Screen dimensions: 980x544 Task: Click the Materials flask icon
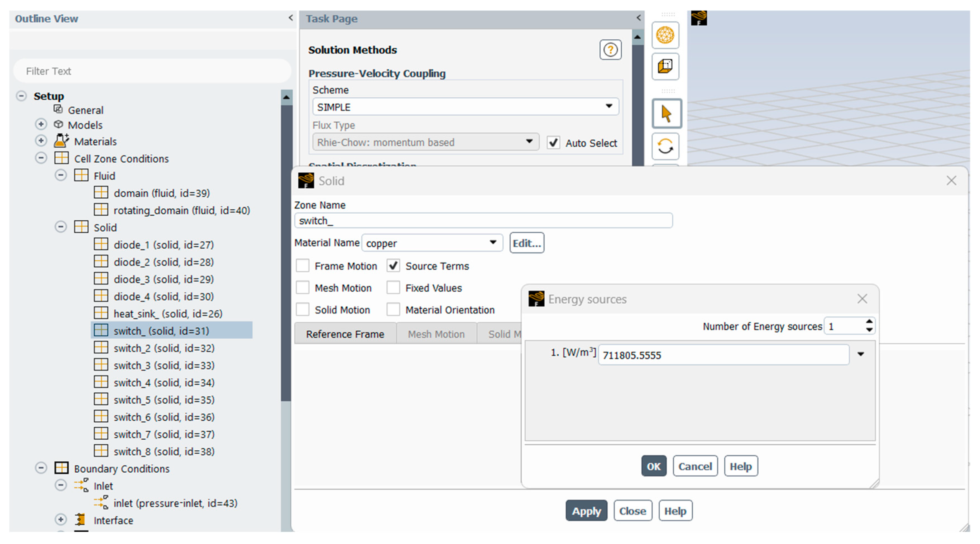click(x=61, y=141)
